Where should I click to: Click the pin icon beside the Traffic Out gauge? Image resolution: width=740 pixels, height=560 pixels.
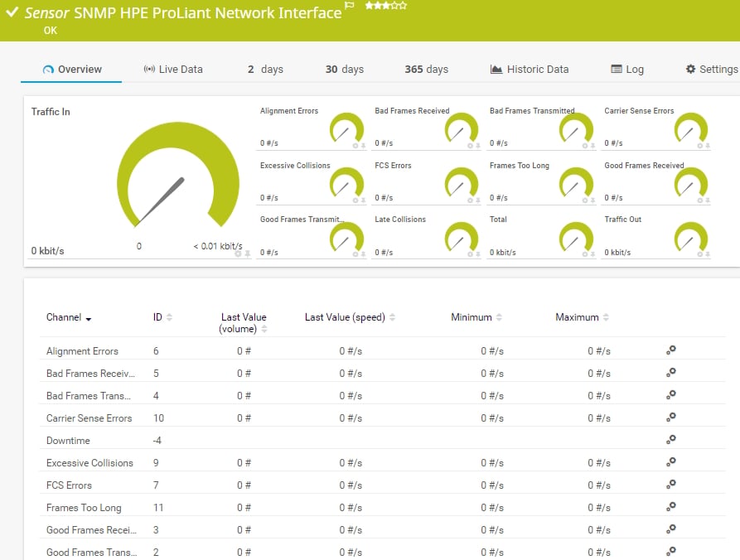707,254
